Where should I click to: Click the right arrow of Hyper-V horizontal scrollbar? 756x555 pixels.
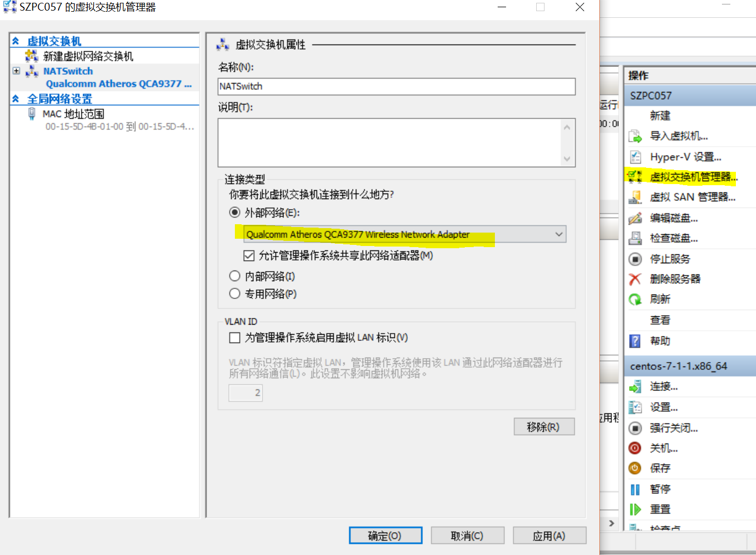click(611, 523)
